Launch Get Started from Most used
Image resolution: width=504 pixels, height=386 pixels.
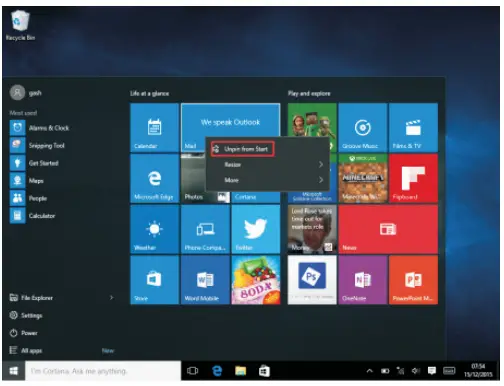(35, 163)
